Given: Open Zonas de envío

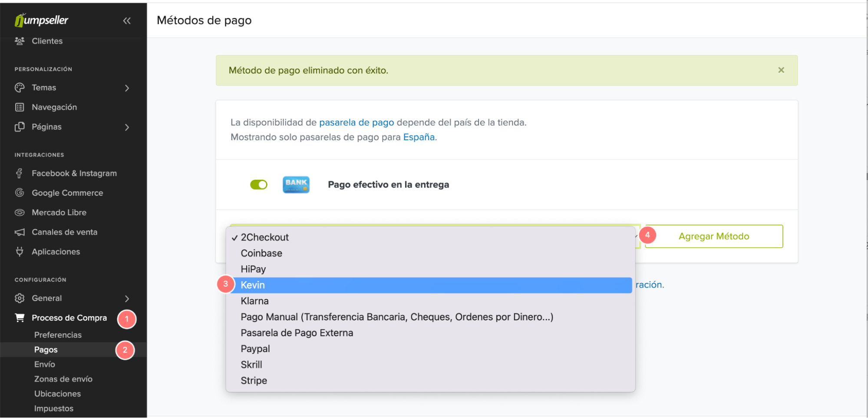Looking at the screenshot, I should (x=63, y=379).
